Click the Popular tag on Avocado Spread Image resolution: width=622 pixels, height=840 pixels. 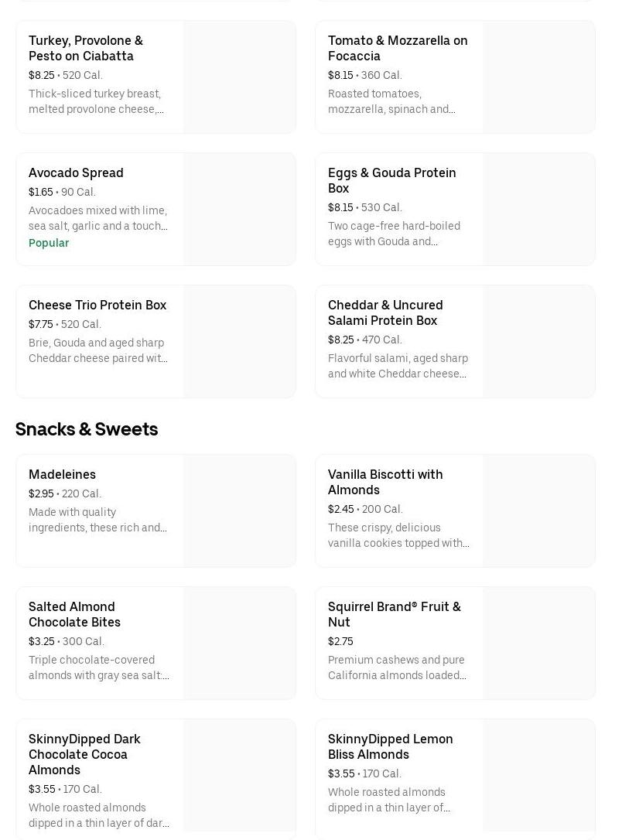point(49,243)
